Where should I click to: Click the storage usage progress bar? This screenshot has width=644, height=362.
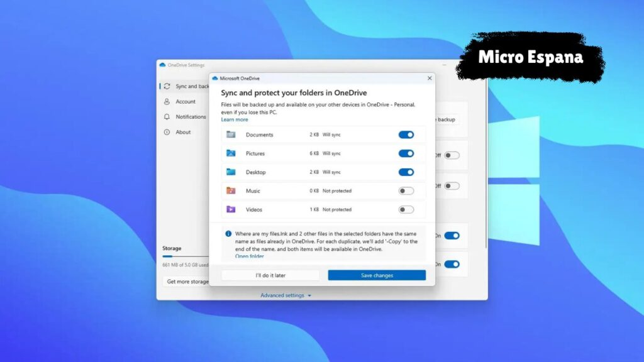(186, 256)
